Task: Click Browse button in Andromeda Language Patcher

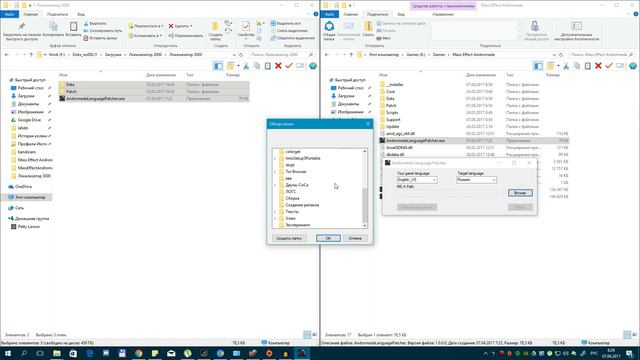Action: pyautogui.click(x=520, y=193)
